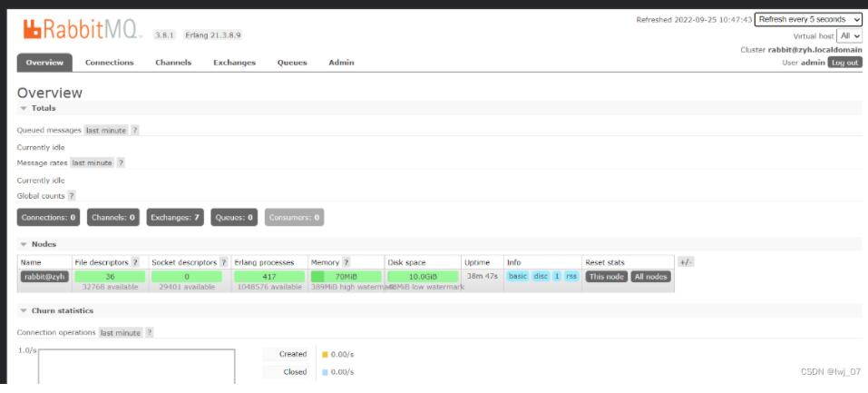Click the basic info tag
This screenshot has height=393, width=868.
click(518, 276)
